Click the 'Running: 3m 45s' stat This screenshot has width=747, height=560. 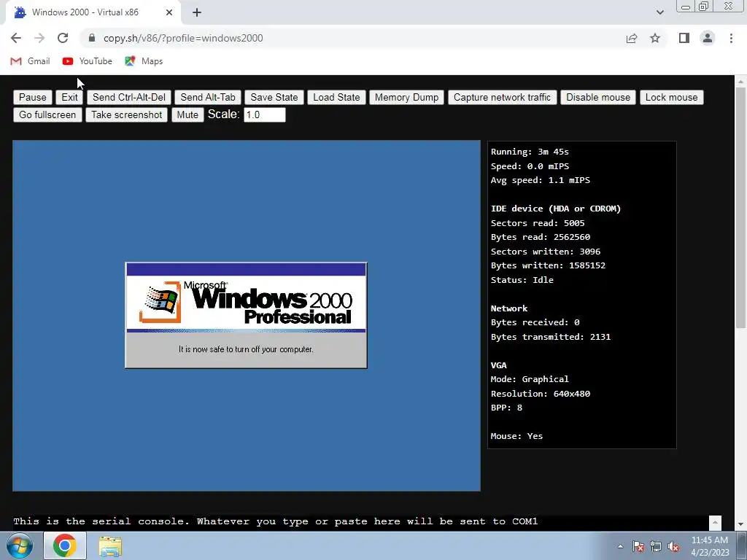tap(530, 152)
